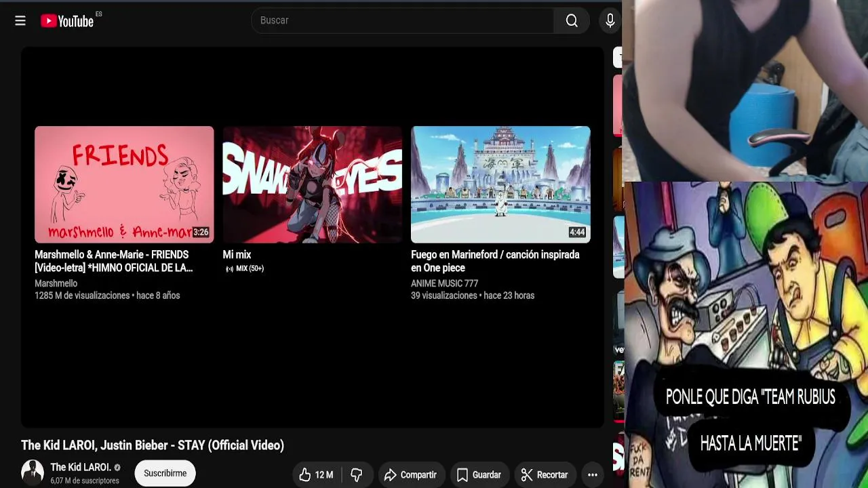
Task: Click the 4:44 duration badge
Action: pyautogui.click(x=577, y=232)
